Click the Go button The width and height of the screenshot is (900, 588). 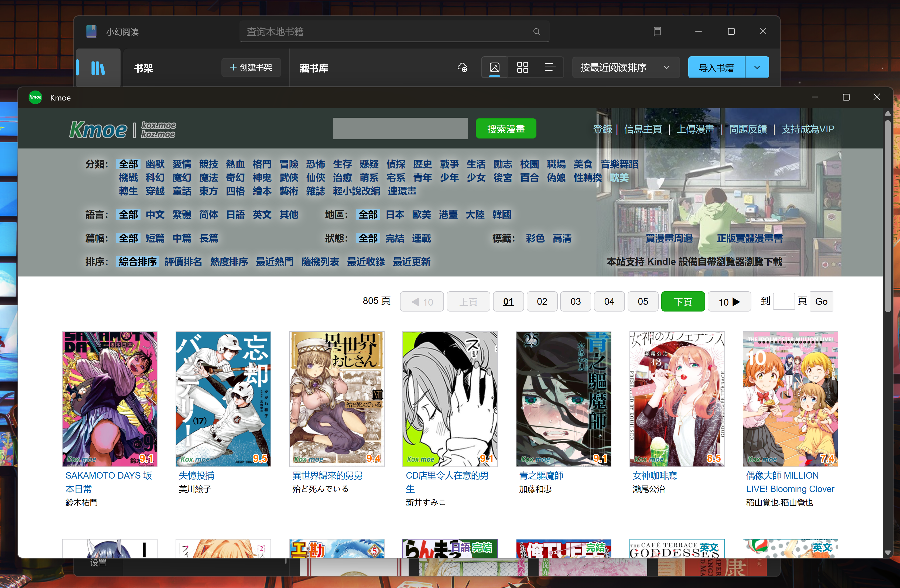click(x=821, y=302)
